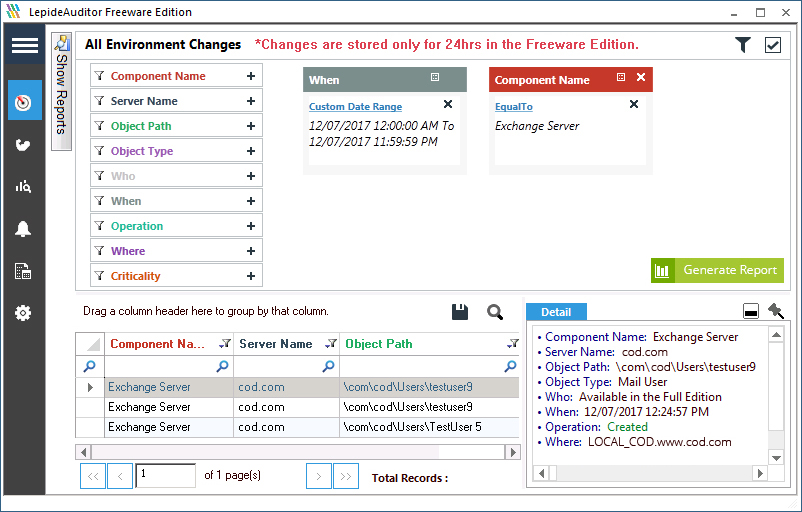Select the Object Type filter label
This screenshot has width=802, height=512.
pos(142,151)
